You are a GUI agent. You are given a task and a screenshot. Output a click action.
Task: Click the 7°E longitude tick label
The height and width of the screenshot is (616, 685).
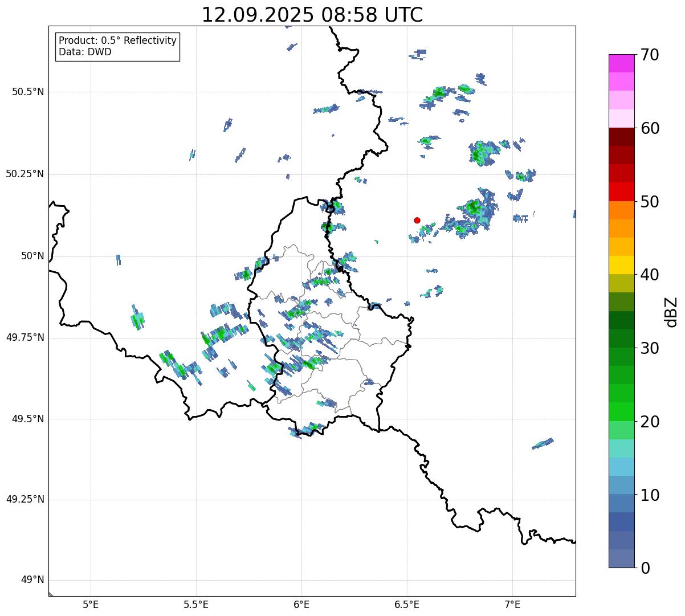tap(512, 603)
